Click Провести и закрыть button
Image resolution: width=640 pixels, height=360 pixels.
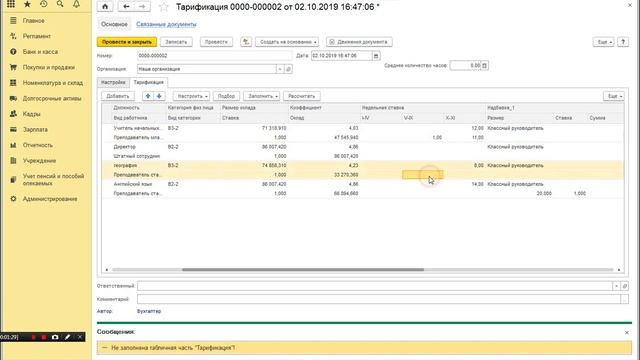(127, 42)
